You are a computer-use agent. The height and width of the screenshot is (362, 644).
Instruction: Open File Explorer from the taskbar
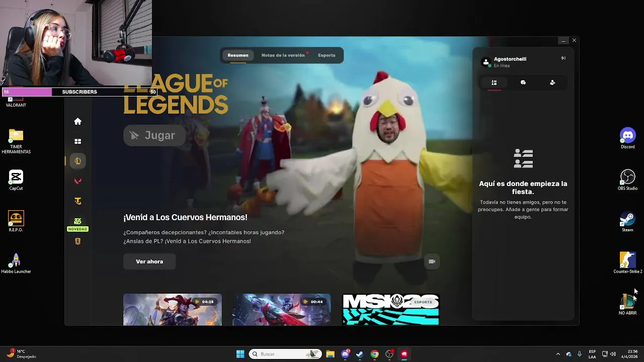330,354
